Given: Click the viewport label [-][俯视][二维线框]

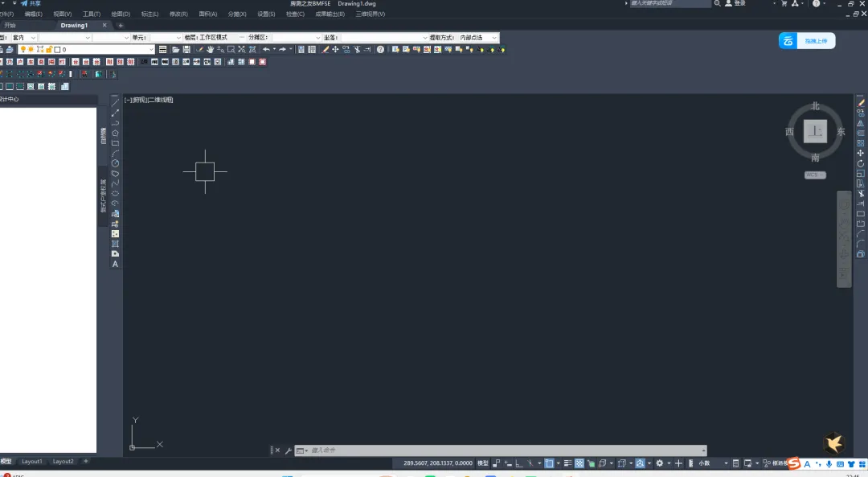Looking at the screenshot, I should [x=149, y=101].
